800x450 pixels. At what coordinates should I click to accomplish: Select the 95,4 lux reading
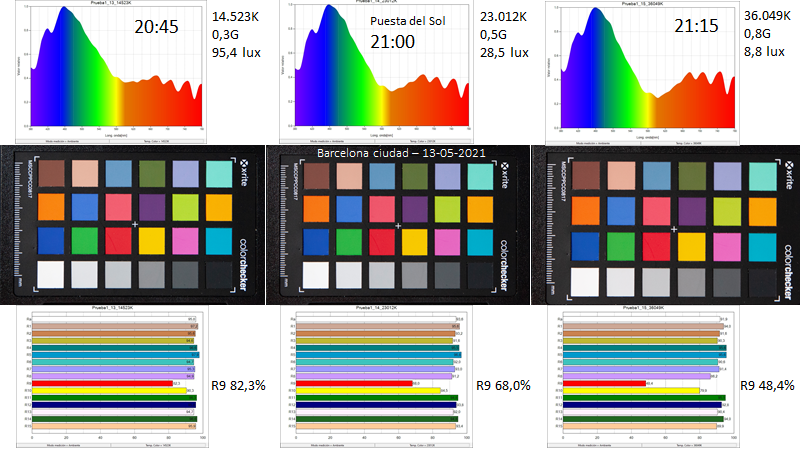pyautogui.click(x=236, y=53)
